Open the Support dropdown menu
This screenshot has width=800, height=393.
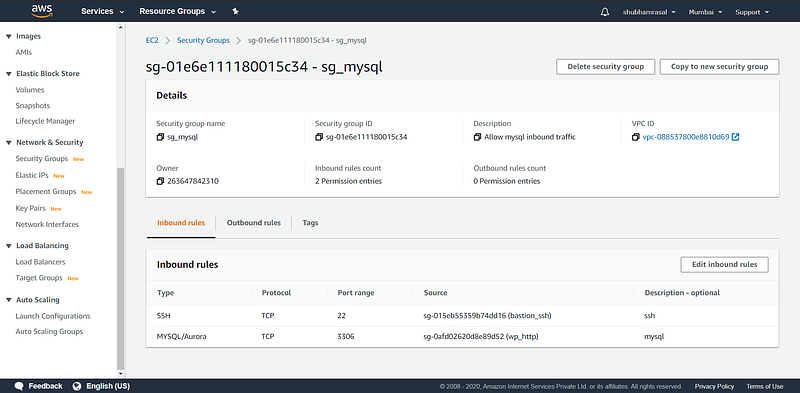pos(752,12)
